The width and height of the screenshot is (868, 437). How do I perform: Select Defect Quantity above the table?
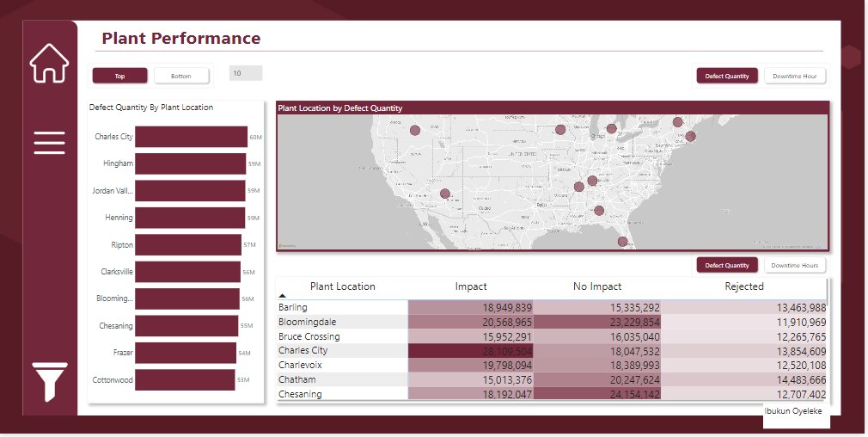727,265
